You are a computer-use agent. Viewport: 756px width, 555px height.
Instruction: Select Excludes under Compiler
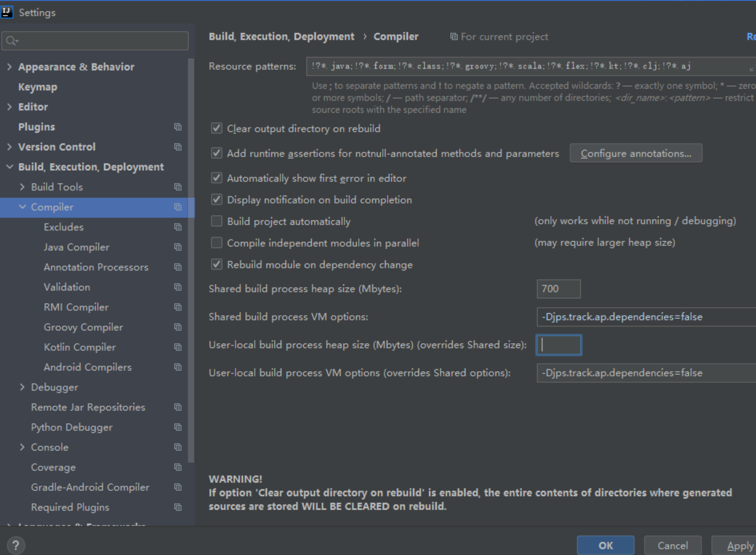pyautogui.click(x=64, y=227)
